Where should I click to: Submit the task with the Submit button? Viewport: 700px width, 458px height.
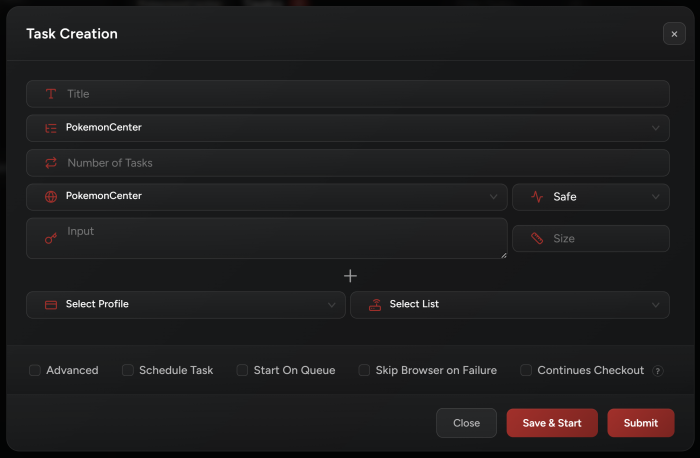click(641, 423)
